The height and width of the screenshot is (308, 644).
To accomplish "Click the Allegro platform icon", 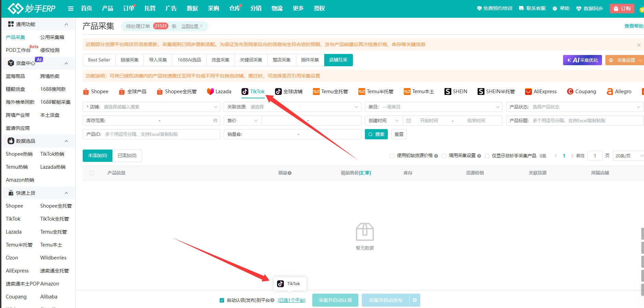I will pos(610,92).
